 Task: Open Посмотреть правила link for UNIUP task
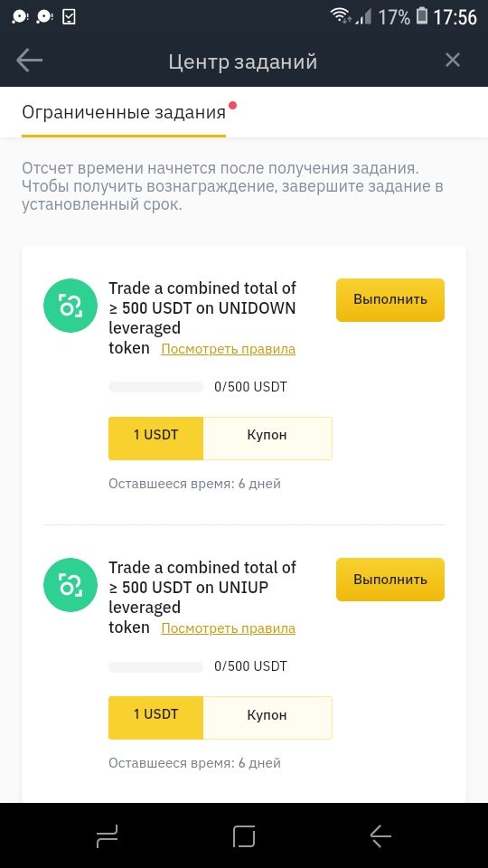click(x=228, y=629)
